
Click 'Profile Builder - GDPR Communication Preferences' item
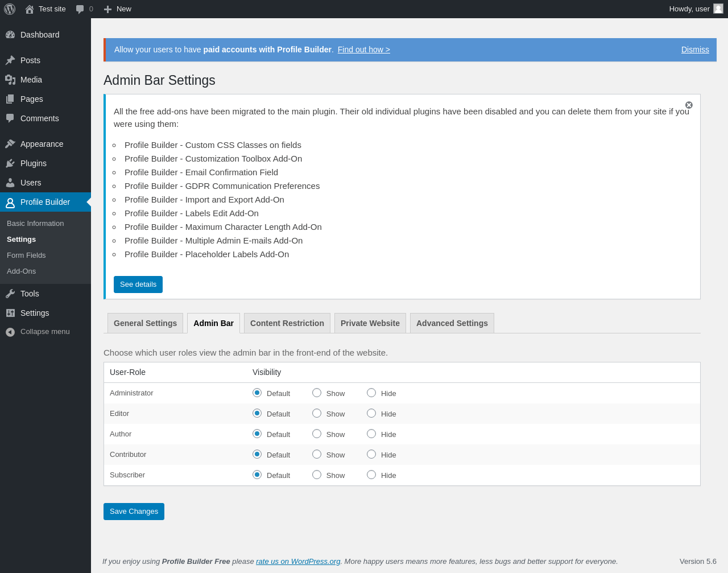(x=222, y=186)
